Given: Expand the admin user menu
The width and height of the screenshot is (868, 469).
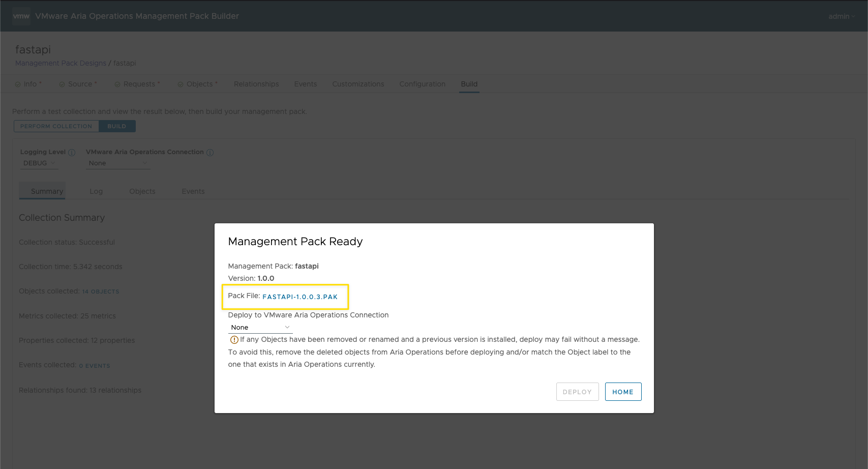Looking at the screenshot, I should coord(842,16).
